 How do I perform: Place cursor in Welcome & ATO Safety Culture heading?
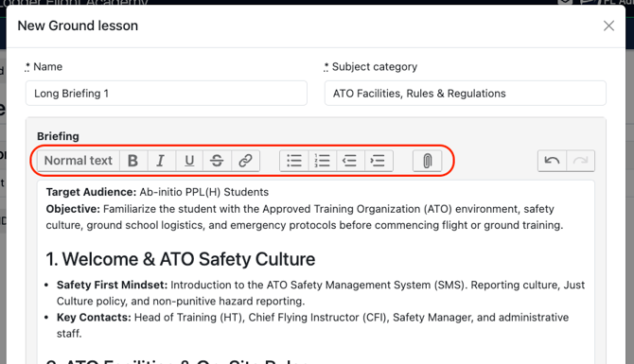pyautogui.click(x=181, y=259)
